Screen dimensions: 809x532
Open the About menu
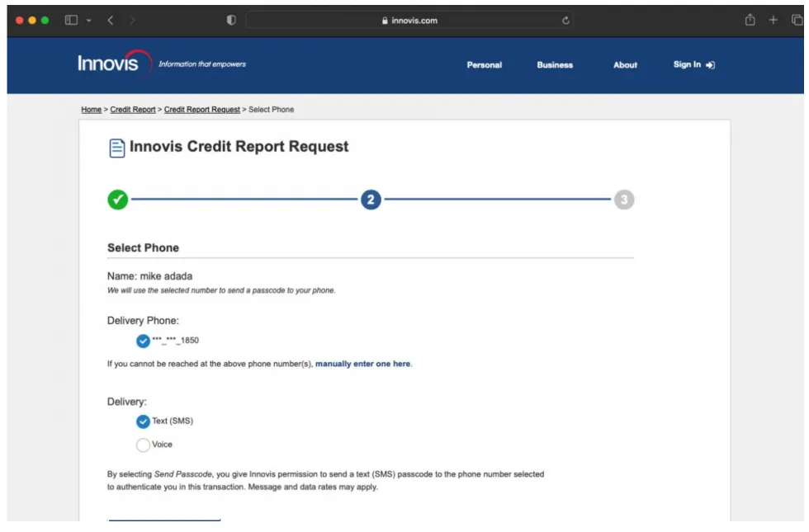coord(625,65)
